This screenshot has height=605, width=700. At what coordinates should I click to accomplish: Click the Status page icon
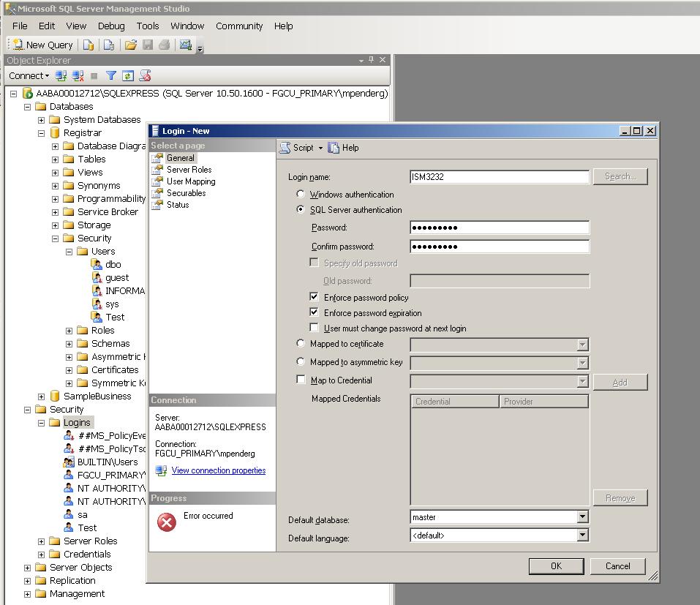pos(157,205)
